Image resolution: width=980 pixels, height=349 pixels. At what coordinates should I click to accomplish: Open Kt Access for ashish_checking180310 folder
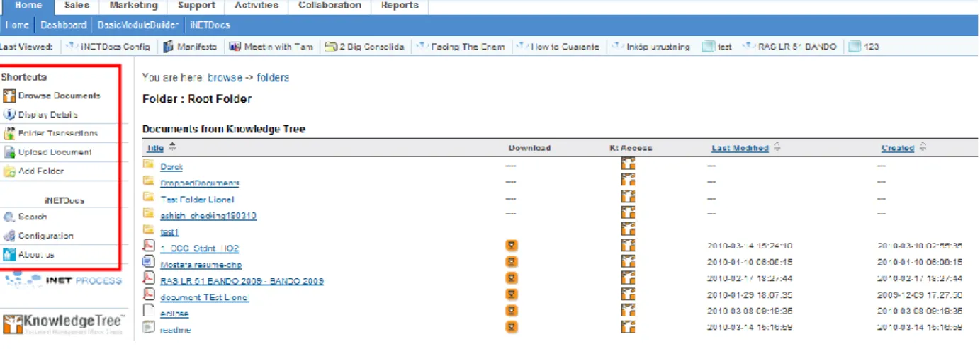tap(628, 213)
